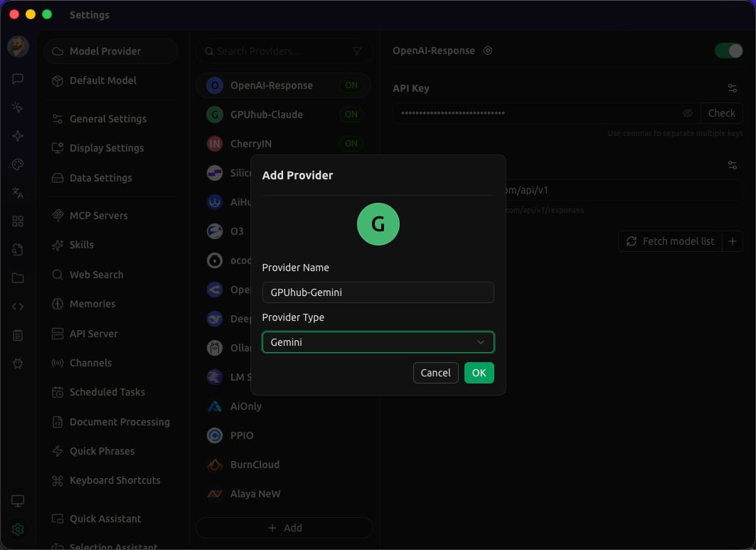Click the Provider Name field with GPUhub-Gemini
This screenshot has width=756, height=550.
pyautogui.click(x=378, y=292)
